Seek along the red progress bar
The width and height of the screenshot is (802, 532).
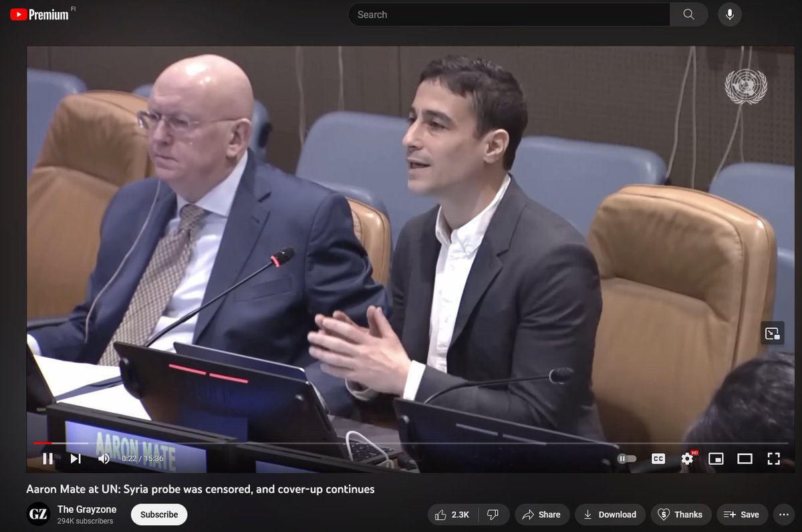click(x=410, y=442)
